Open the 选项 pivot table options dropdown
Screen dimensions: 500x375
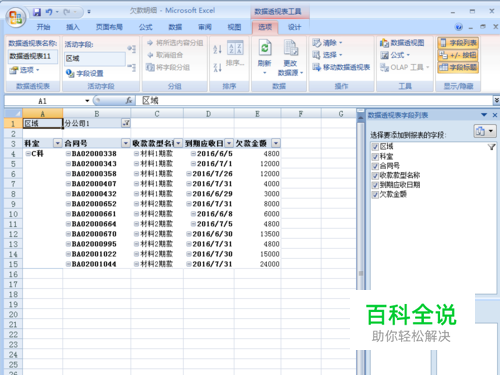[25, 70]
